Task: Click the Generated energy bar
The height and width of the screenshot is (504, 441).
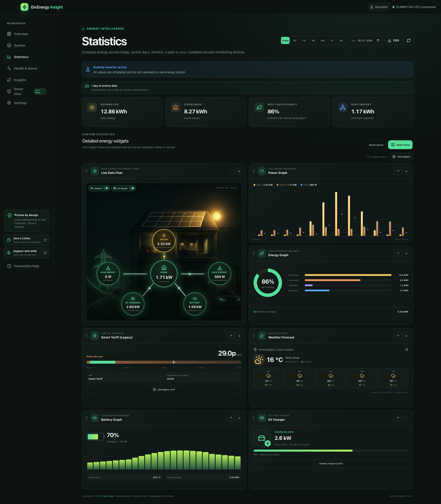Action: tap(348, 275)
